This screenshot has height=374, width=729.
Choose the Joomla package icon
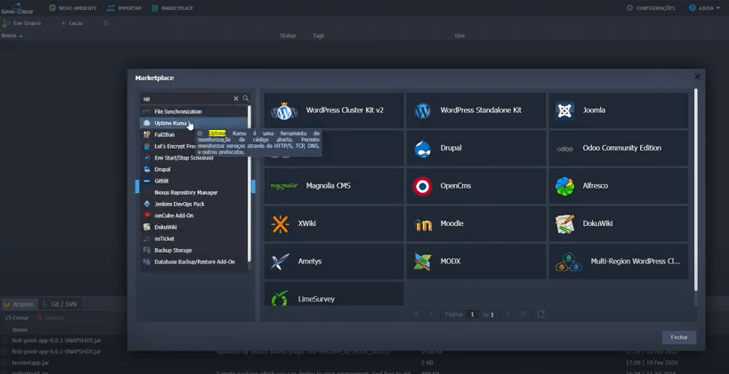[564, 111]
